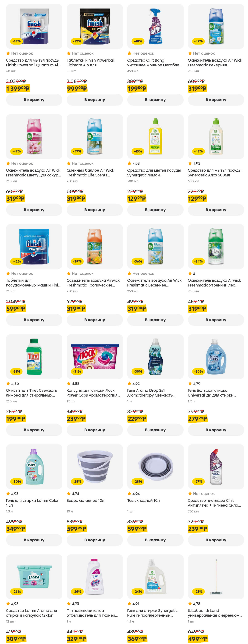Click the star icon by rating 5
Viewport: 248px width, 644px height.
point(190,274)
